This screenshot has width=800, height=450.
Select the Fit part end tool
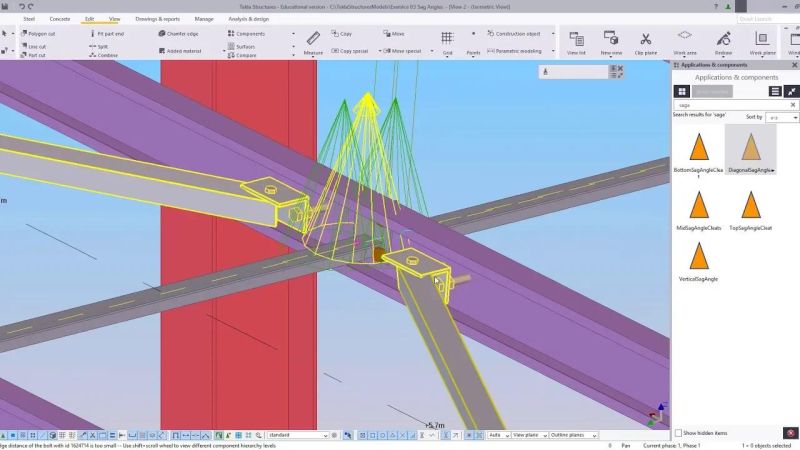coord(107,34)
